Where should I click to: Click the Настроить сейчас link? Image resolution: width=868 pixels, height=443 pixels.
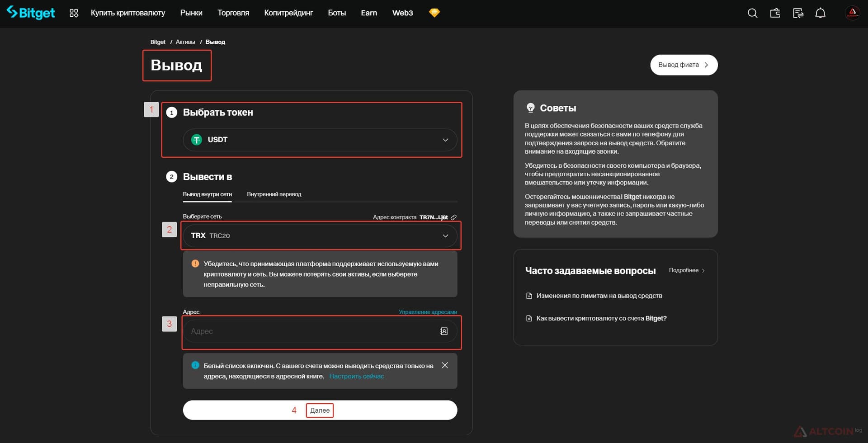click(357, 376)
